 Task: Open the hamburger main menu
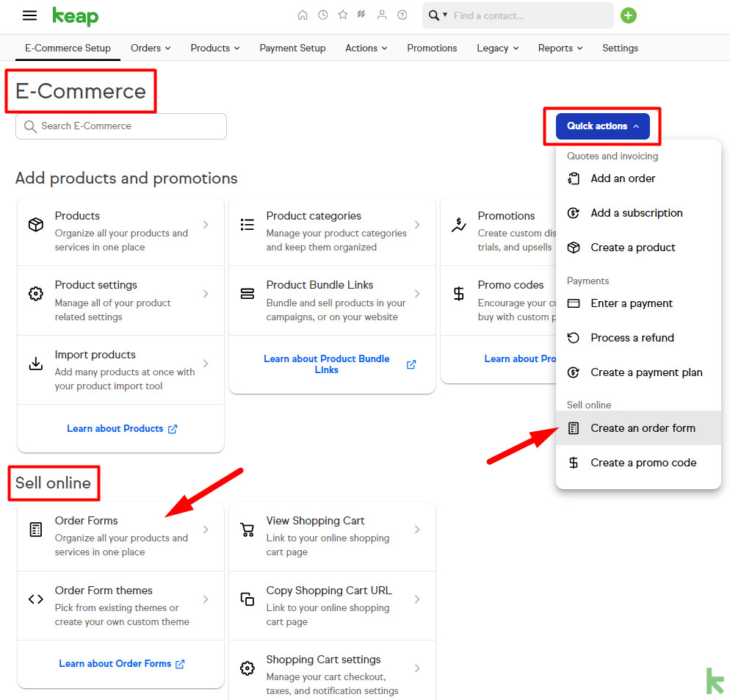point(30,15)
